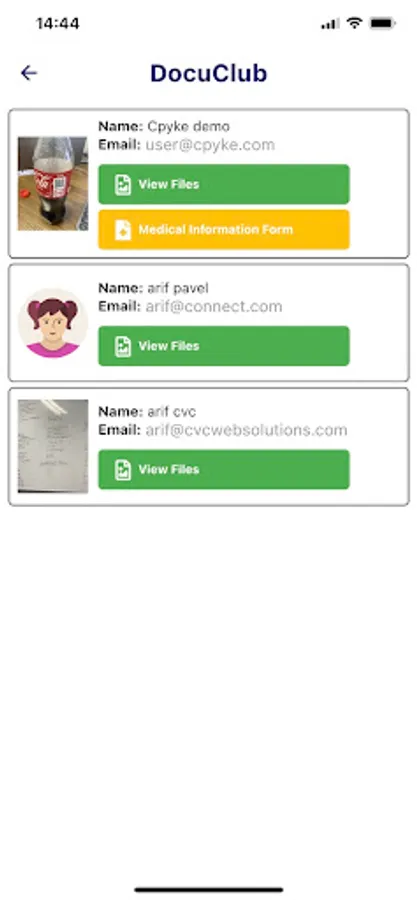Tap the Wi-Fi status icon
The height and width of the screenshot is (900, 417).
355,23
